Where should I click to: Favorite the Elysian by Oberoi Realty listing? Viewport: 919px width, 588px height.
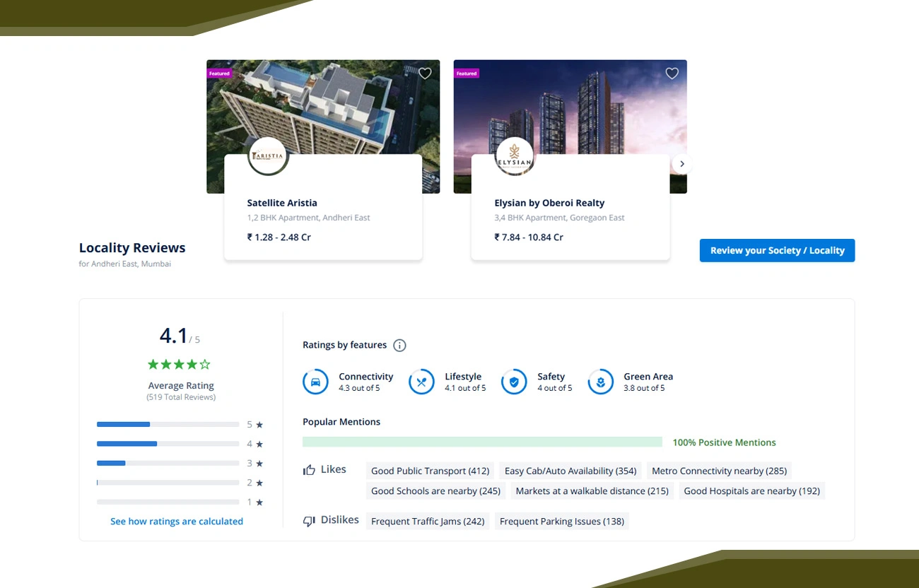672,73
